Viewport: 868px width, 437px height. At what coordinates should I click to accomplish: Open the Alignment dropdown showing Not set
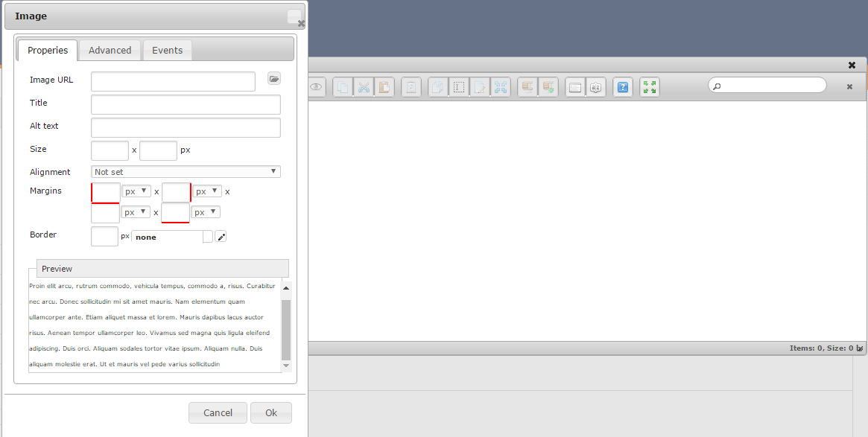(x=186, y=172)
